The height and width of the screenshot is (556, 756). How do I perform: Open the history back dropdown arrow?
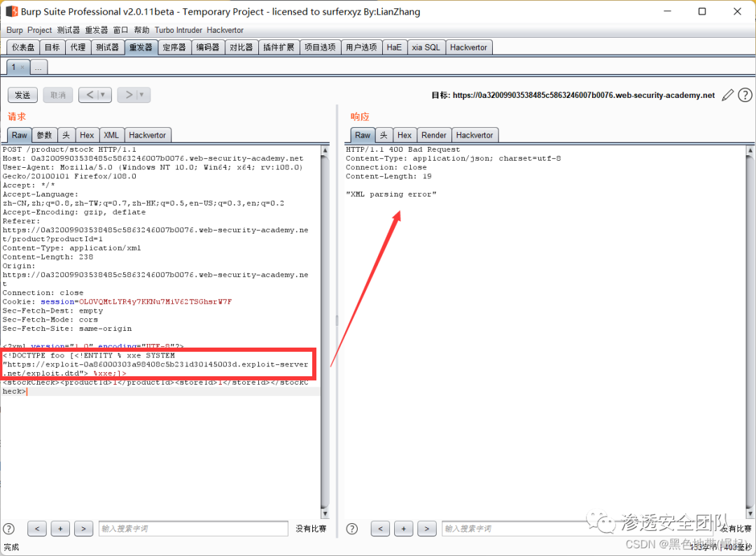point(103,95)
